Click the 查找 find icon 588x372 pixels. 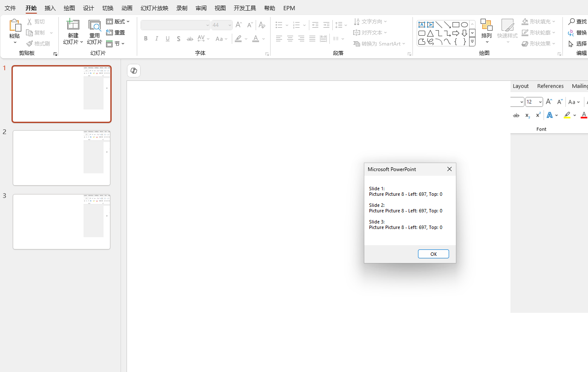point(577,21)
